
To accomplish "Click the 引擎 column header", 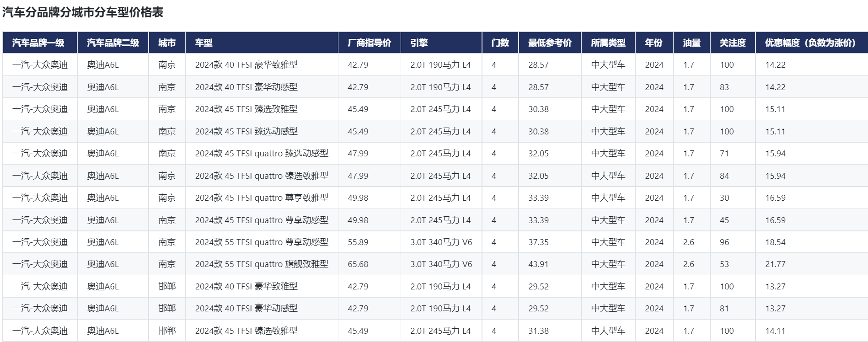I will [441, 43].
